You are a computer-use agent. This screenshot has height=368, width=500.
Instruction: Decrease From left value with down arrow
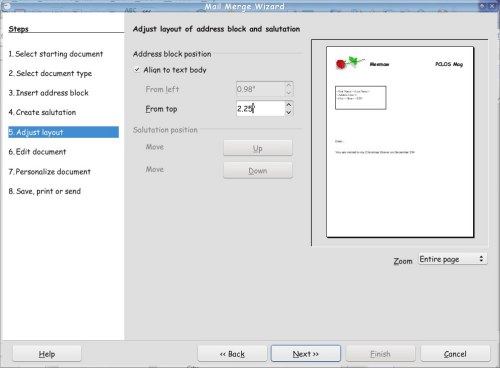coord(289,93)
